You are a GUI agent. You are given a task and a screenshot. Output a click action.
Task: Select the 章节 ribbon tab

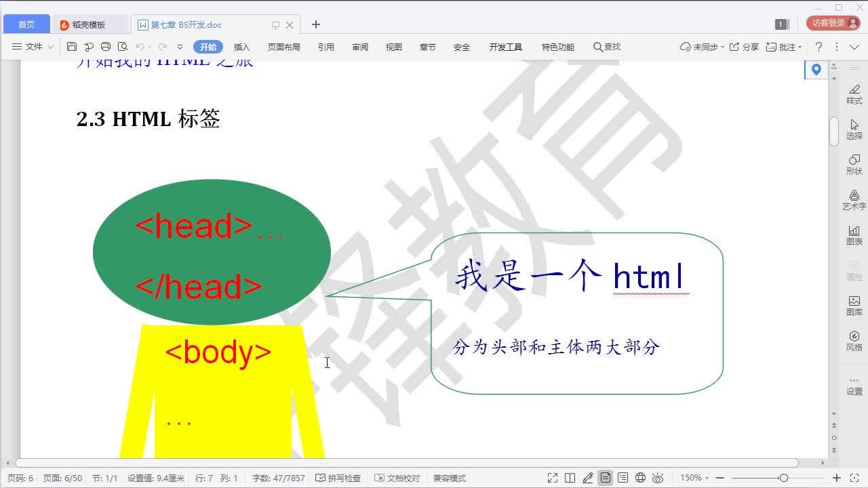[428, 47]
